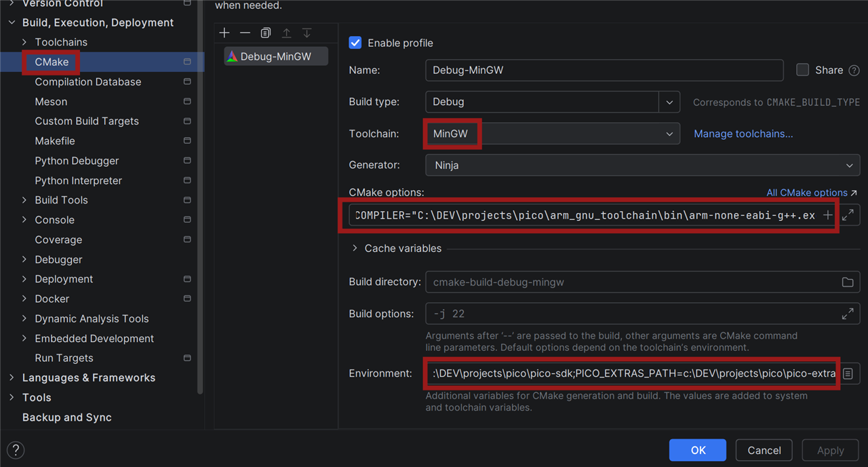Image resolution: width=868 pixels, height=467 pixels.
Task: Expand the CMake options field editor
Action: click(848, 215)
